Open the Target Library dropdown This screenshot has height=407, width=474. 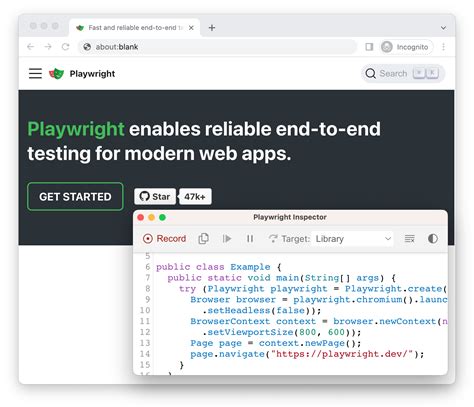coord(353,239)
